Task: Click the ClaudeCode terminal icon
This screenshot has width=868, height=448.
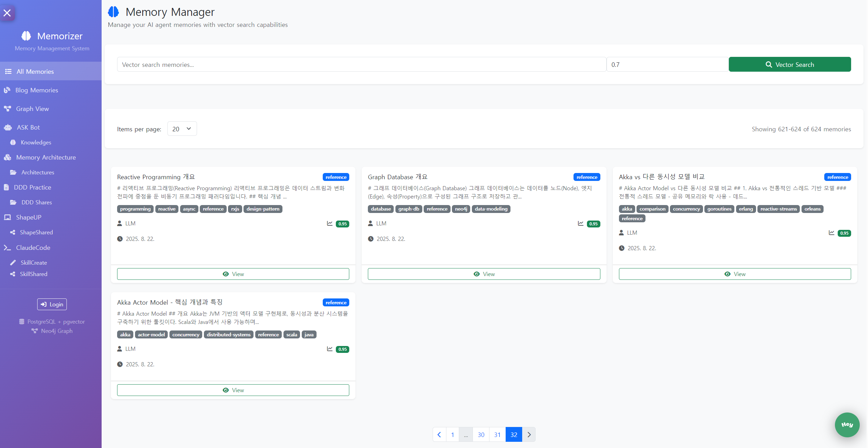Action: (x=8, y=248)
